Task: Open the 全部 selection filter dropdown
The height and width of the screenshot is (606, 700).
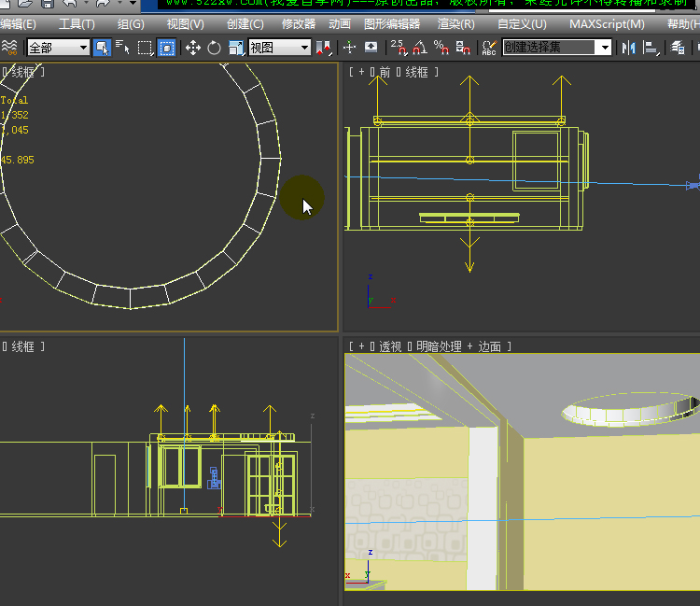Action: click(x=58, y=48)
